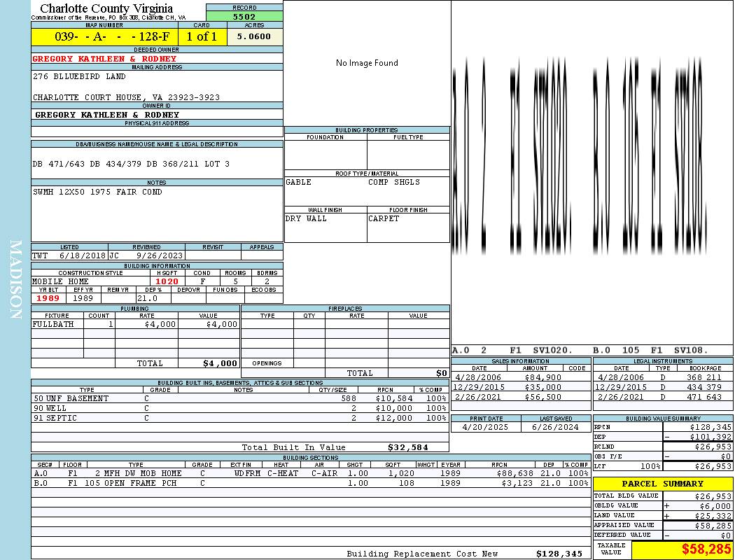Select RCLND value in building summary
Viewport: 735px width, 560px height.
(713, 447)
